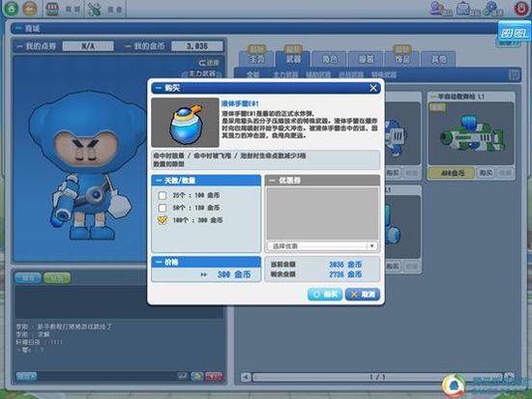
Task: Click the previous page arrow at bottom
Action: 246,377
